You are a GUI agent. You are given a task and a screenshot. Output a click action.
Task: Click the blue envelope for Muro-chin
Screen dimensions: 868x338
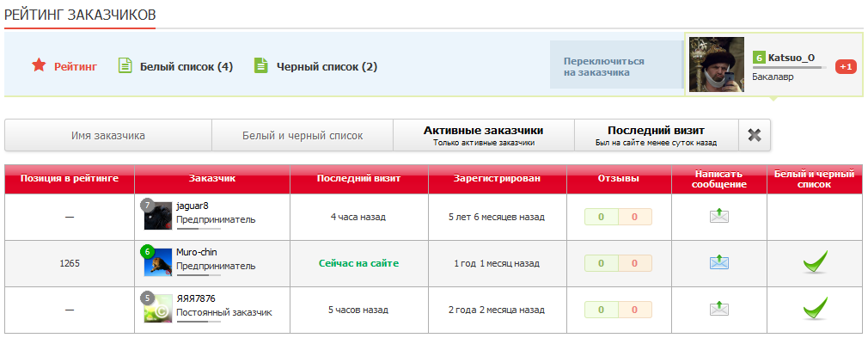tap(719, 262)
